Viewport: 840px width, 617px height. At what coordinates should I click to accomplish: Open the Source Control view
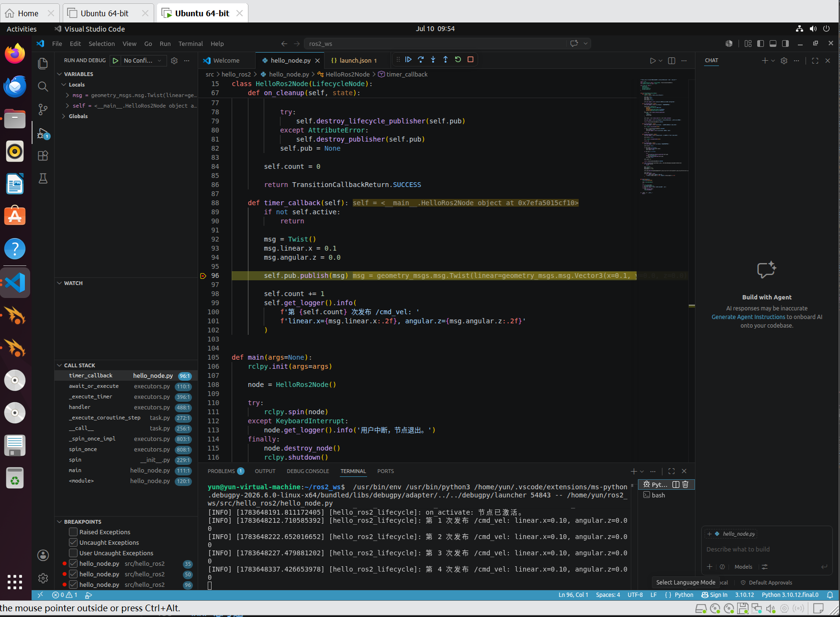coord(43,110)
